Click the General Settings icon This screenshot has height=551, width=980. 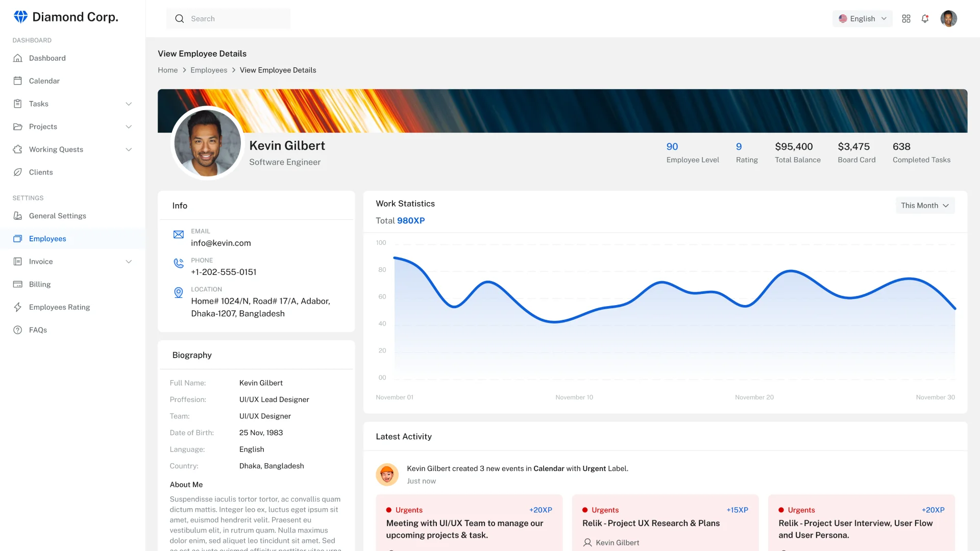[x=18, y=216]
